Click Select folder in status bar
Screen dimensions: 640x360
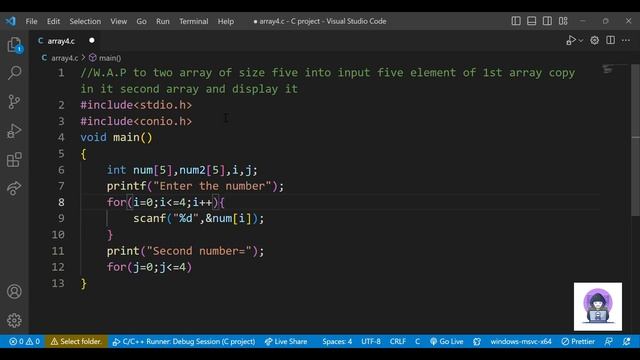(x=76, y=341)
